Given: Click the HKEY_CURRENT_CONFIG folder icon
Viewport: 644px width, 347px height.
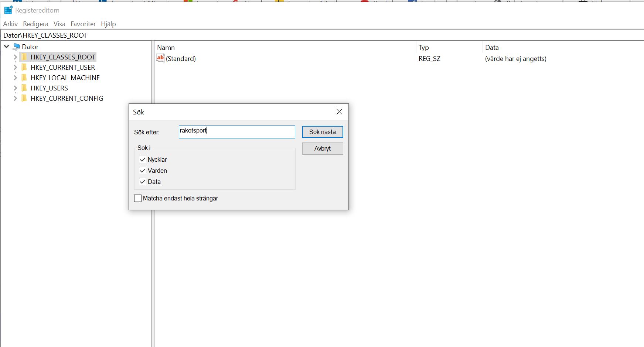Looking at the screenshot, I should (24, 99).
